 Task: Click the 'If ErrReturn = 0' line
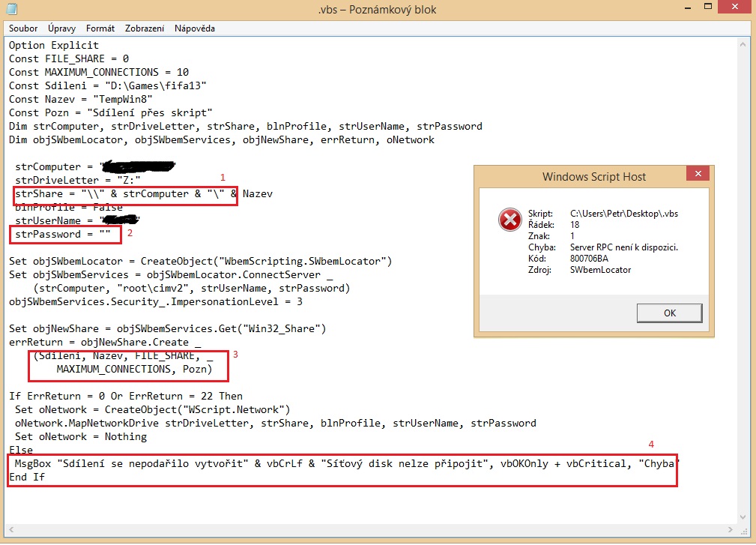pyautogui.click(x=125, y=397)
